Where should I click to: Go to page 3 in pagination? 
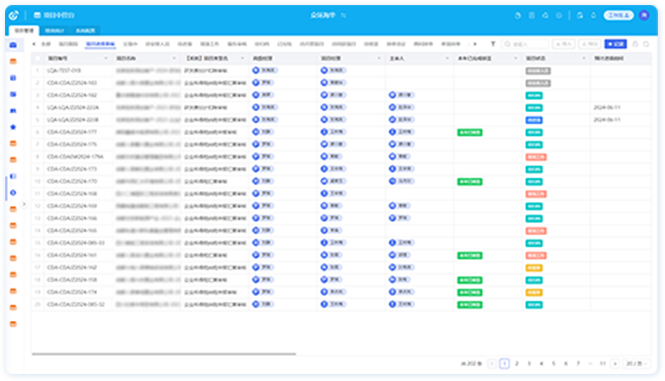pyautogui.click(x=529, y=364)
